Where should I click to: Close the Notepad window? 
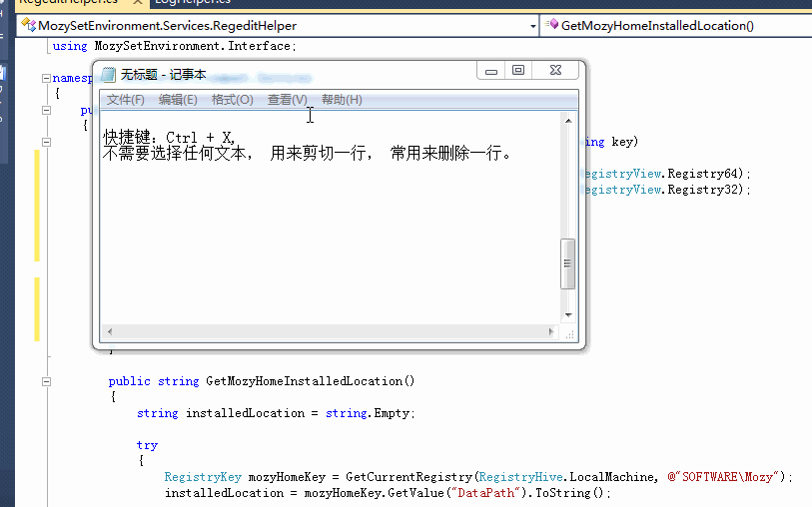[555, 70]
